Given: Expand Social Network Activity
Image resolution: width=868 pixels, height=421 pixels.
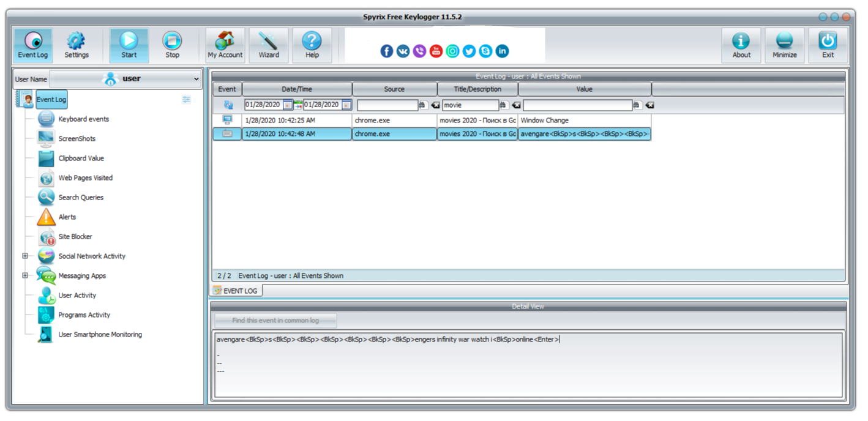Looking at the screenshot, I should point(25,256).
